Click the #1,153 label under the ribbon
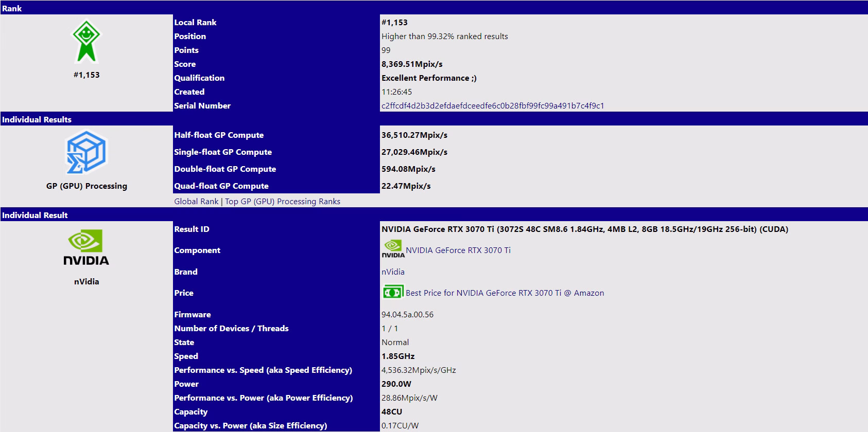 [x=86, y=75]
